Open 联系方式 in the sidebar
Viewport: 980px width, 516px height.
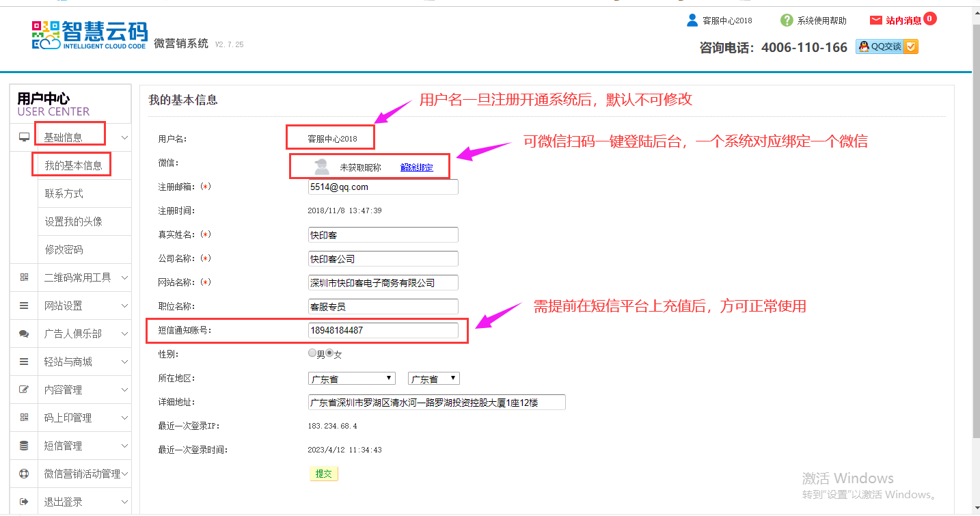click(x=64, y=193)
